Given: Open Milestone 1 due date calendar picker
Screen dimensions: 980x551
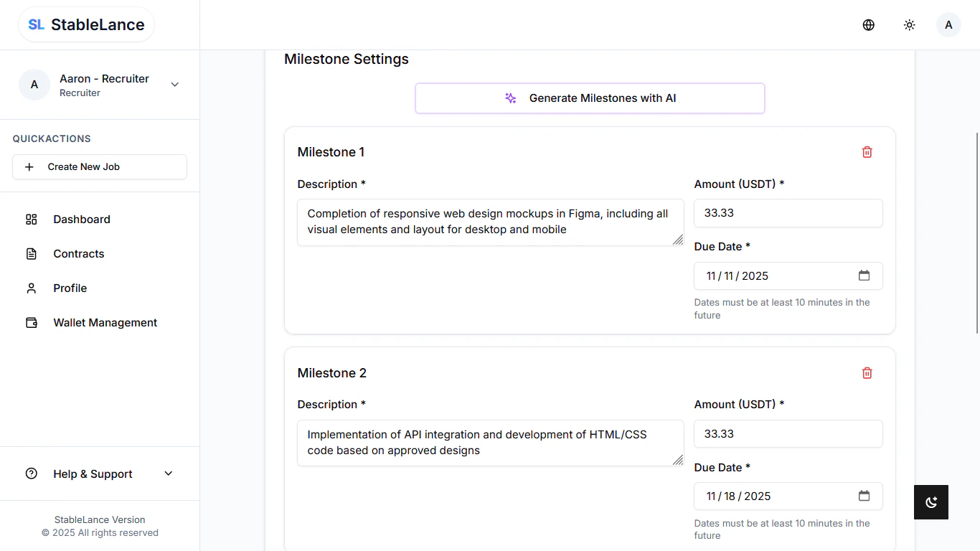Looking at the screenshot, I should 864,275.
